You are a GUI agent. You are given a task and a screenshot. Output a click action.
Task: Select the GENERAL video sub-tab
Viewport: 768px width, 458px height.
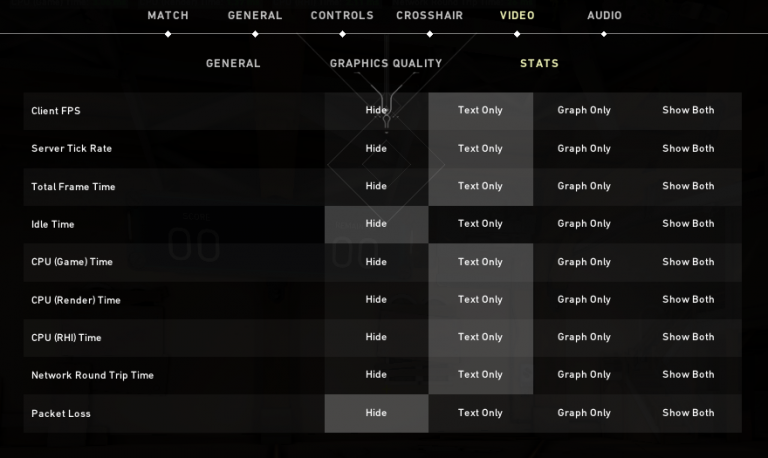pos(233,63)
